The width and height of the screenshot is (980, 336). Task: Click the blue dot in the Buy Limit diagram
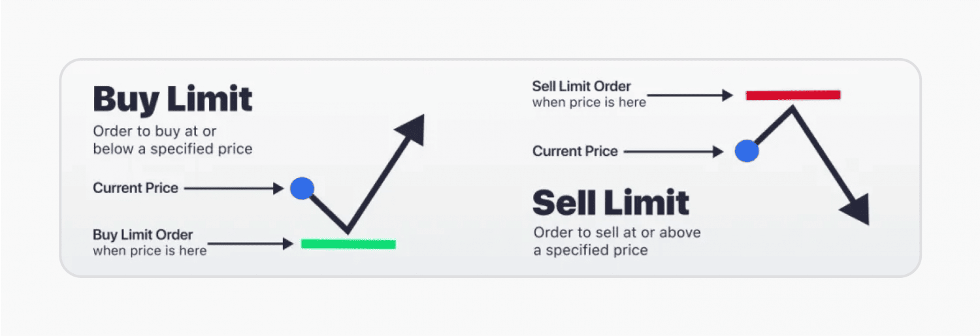tap(302, 189)
